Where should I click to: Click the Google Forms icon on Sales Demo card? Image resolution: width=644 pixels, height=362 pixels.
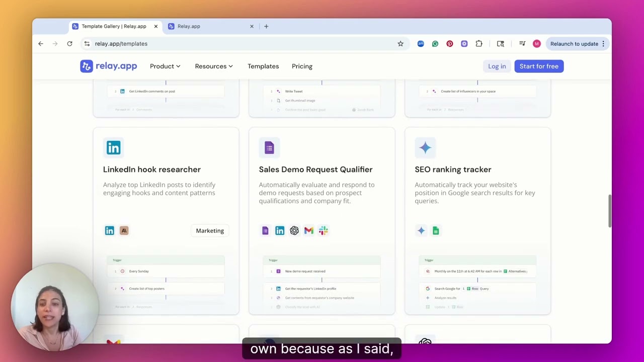(269, 148)
